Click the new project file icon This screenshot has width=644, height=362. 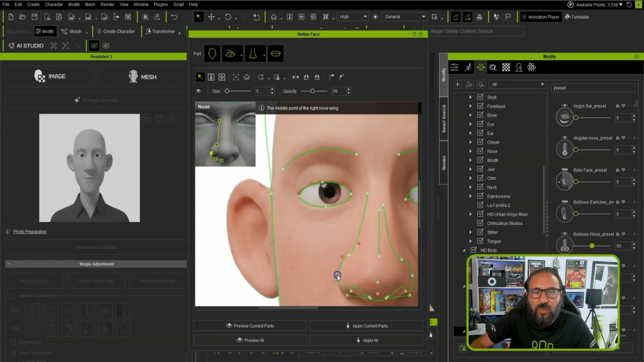coord(11,17)
